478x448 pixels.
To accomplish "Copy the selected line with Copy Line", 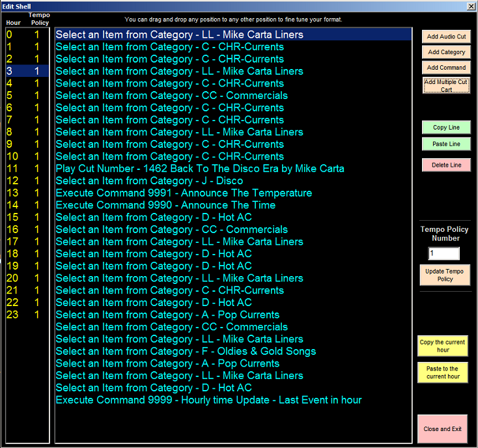I will (446, 128).
